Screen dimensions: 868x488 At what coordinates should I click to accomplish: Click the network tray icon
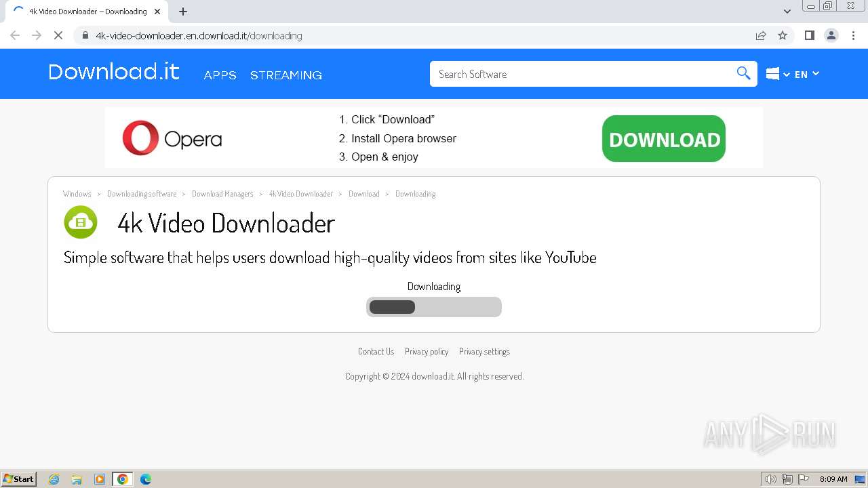[x=787, y=479]
